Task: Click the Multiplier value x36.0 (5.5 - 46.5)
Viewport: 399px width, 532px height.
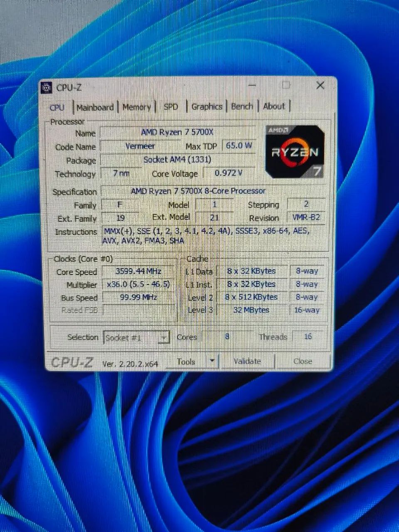Action: click(x=138, y=284)
